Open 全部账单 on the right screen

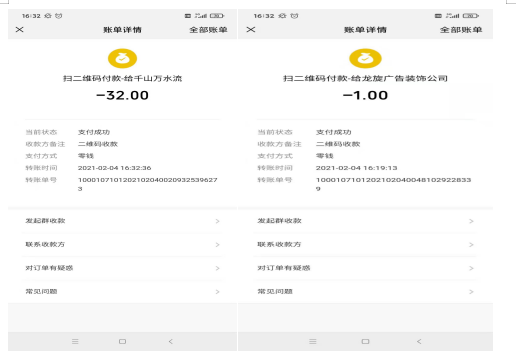tap(461, 30)
